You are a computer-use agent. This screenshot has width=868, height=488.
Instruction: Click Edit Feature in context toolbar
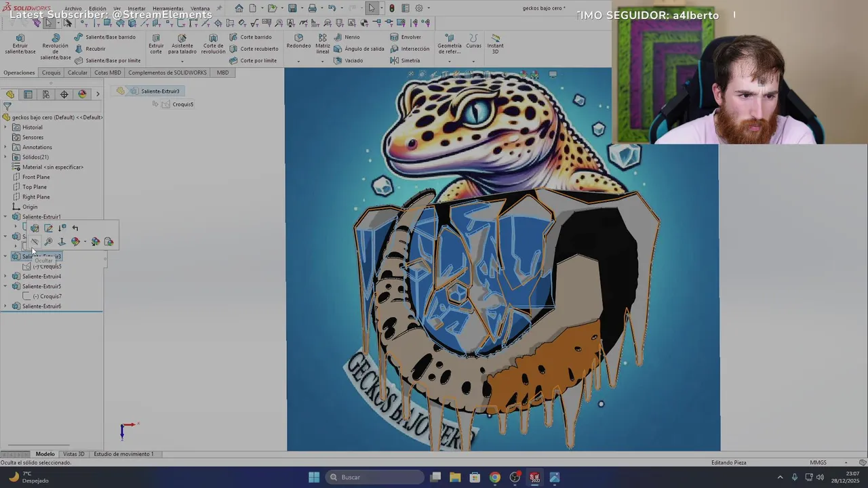[35, 228]
